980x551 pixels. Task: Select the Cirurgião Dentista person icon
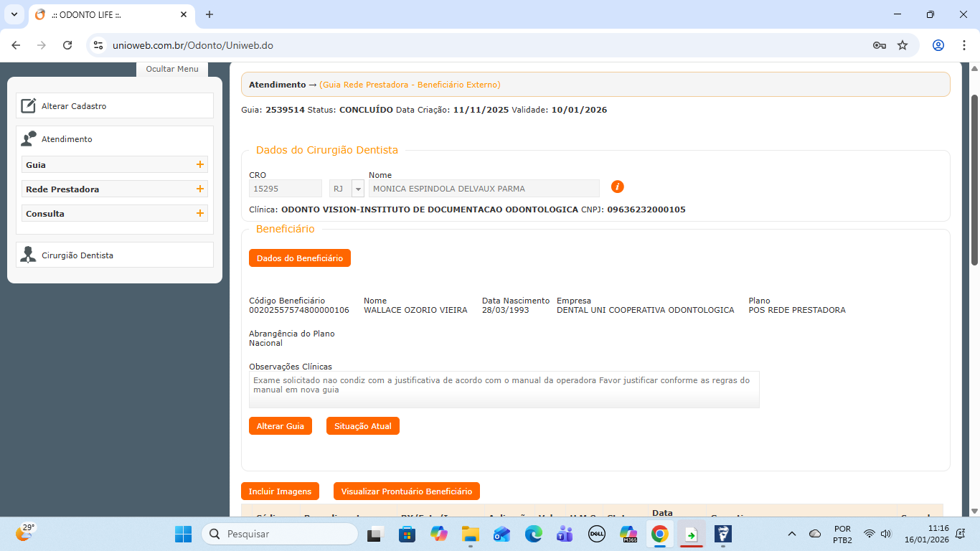coord(28,255)
